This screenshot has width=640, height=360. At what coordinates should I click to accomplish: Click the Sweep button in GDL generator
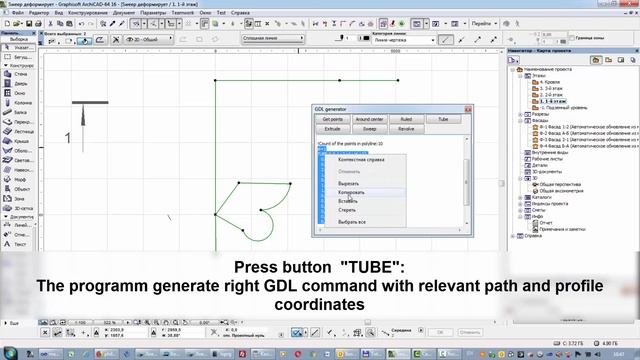(369, 129)
